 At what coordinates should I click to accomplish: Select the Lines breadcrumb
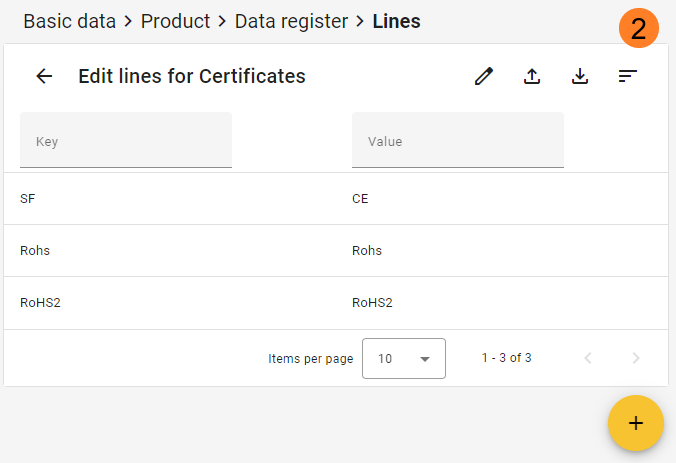coord(396,21)
